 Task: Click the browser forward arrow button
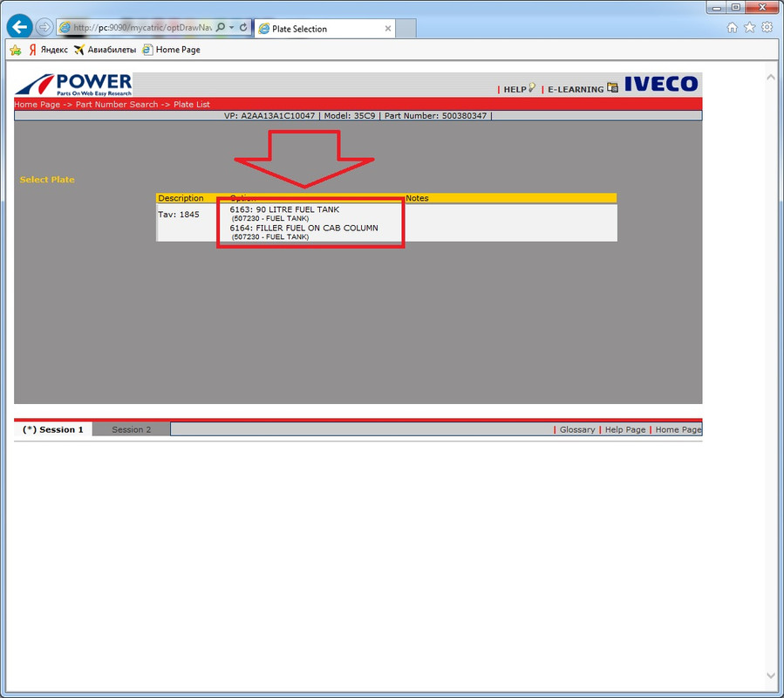click(x=44, y=27)
